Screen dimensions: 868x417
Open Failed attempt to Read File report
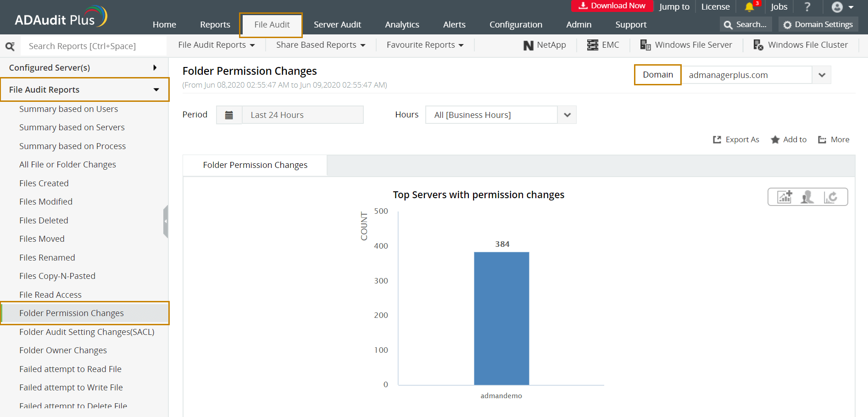click(70, 369)
